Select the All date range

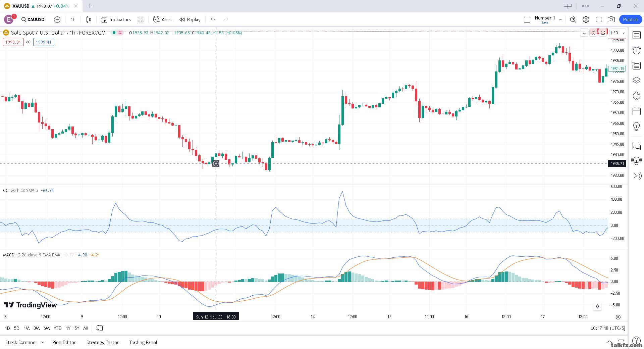(x=86, y=328)
